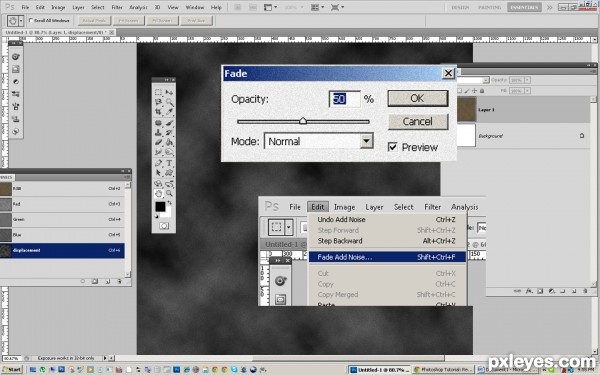Screen dimensions: 600x375
Task: Select Layer 1 thumbnail in Layers panel
Action: [466, 109]
